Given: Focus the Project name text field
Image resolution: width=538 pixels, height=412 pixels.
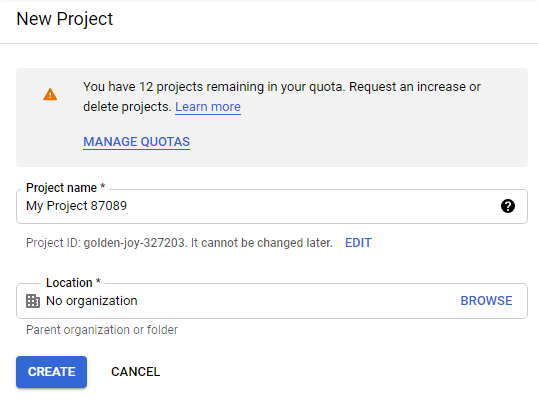Looking at the screenshot, I should (x=272, y=206).
